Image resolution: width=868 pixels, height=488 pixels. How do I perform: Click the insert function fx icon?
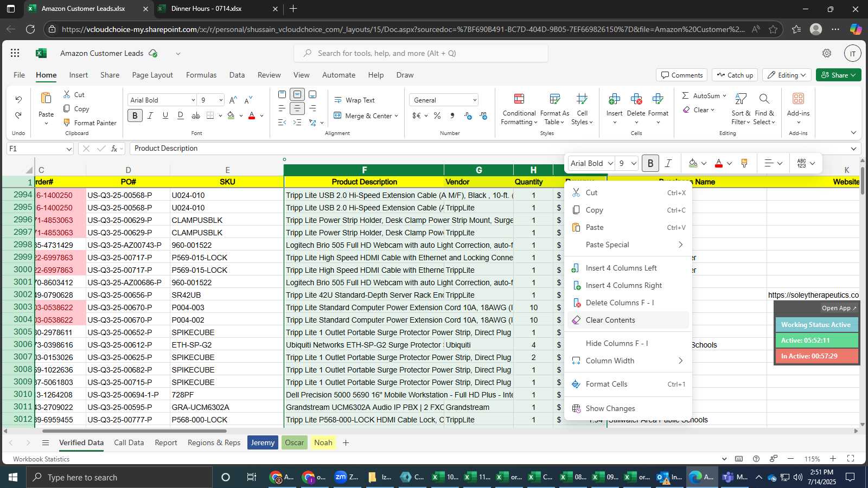(x=114, y=149)
